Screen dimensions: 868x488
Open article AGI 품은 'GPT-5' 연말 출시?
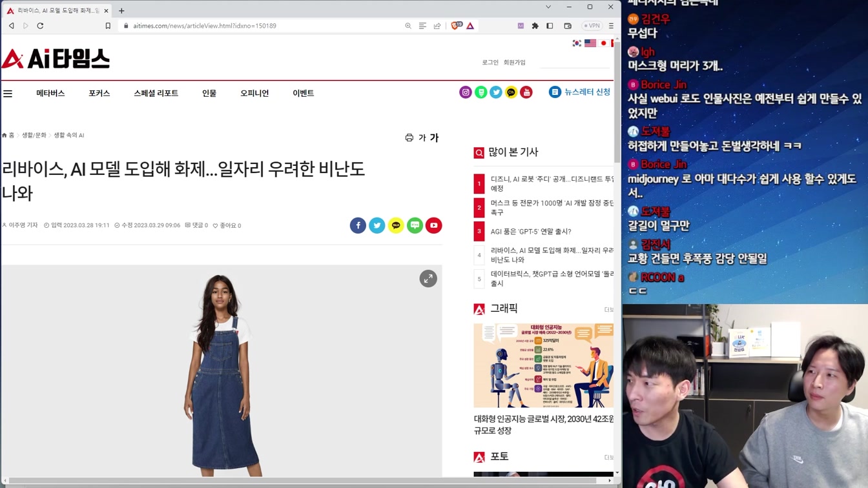tap(531, 231)
